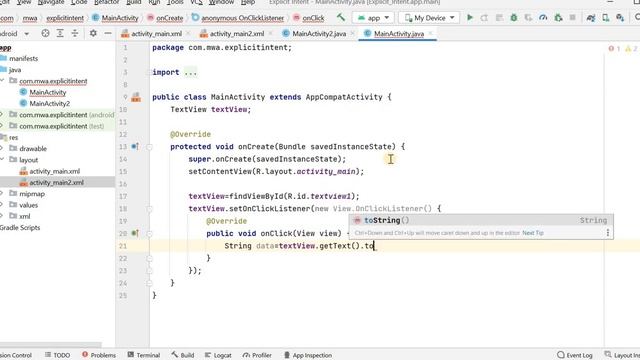The width and height of the screenshot is (640, 360).
Task: Open the SDK Manager icon
Action: click(x=620, y=18)
